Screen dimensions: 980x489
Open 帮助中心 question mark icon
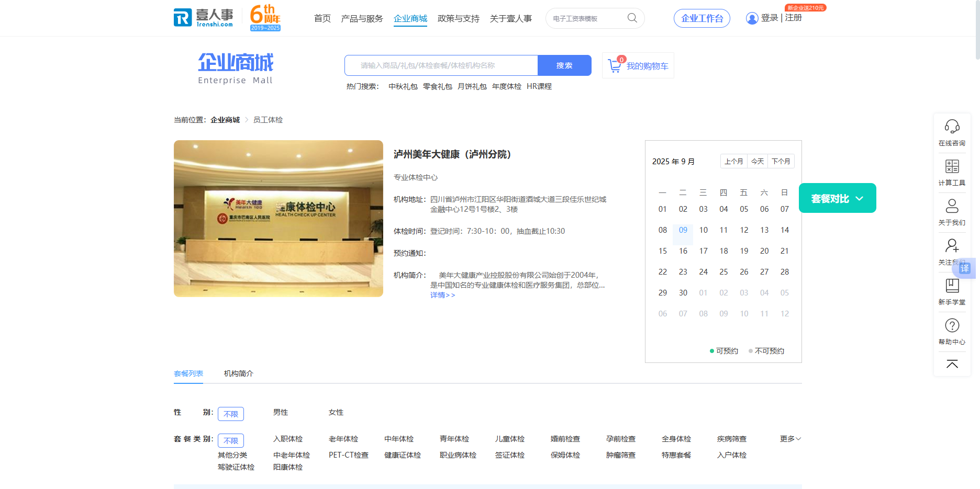(x=952, y=325)
